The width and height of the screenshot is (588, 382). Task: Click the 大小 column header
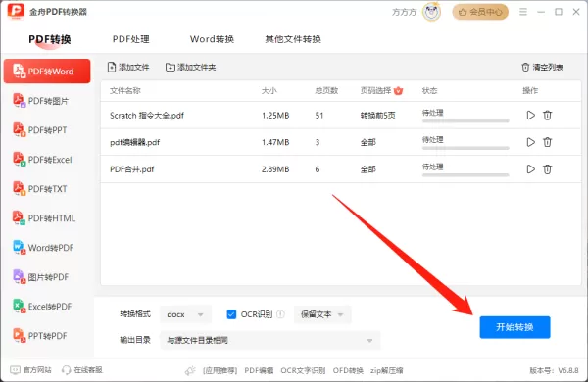point(269,91)
